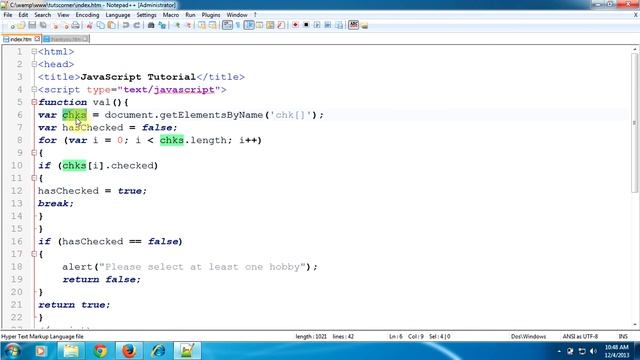Image resolution: width=640 pixels, height=360 pixels.
Task: Stop macro recording with black square
Action: coord(306,25)
